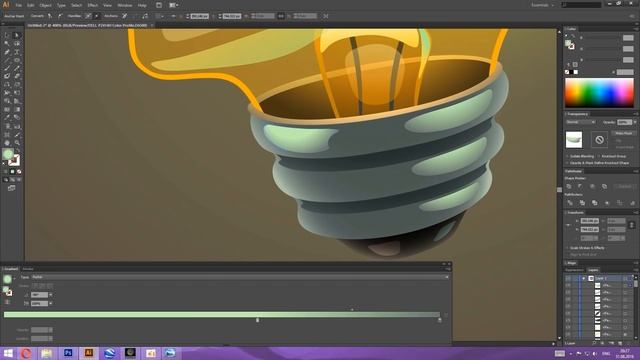Toggle Knockout Group checkbox
This screenshot has width=640, height=360.
(x=599, y=156)
